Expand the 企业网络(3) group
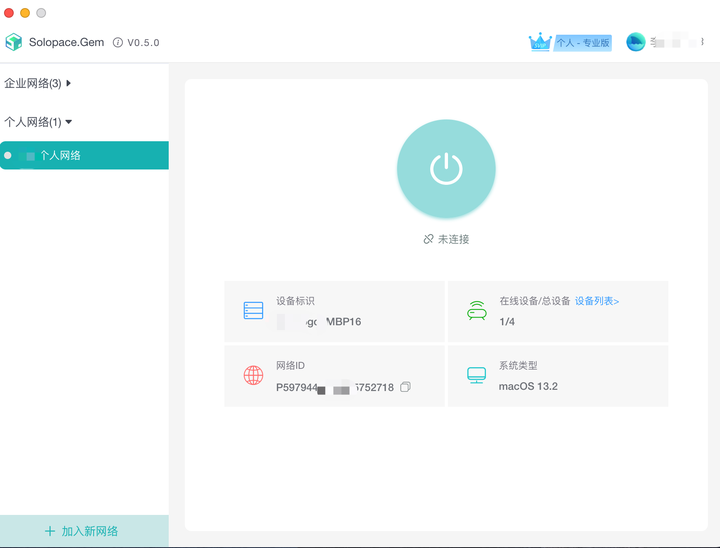This screenshot has width=720, height=548. click(37, 83)
